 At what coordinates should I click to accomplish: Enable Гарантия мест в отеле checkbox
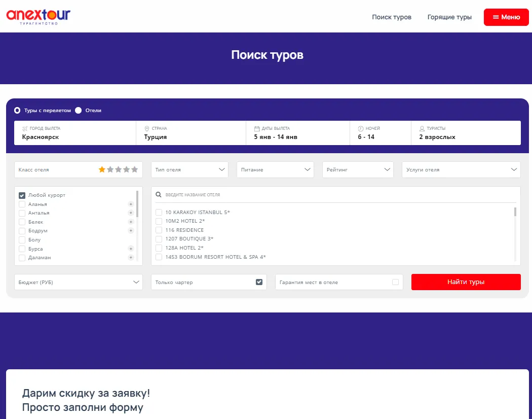[395, 282]
